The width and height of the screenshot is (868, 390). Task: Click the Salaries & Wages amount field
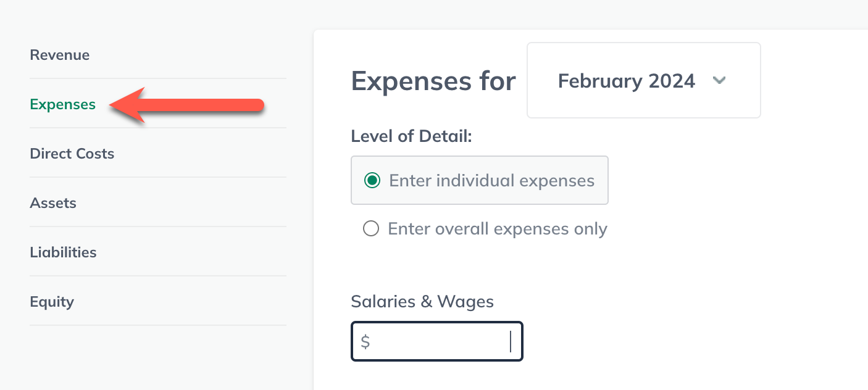[436, 341]
